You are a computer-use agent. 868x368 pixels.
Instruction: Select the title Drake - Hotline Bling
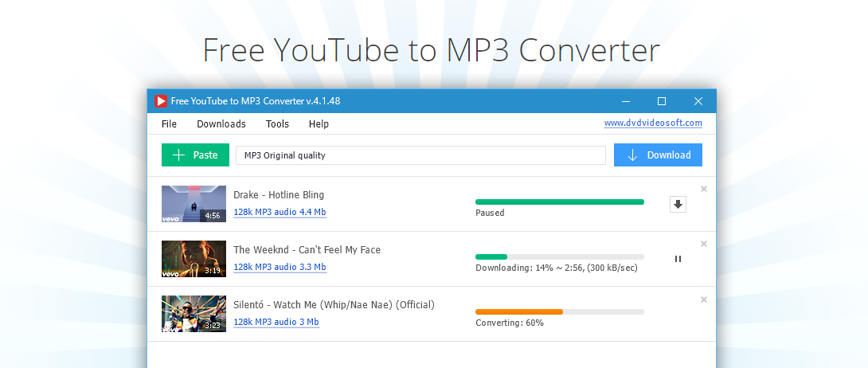tap(279, 195)
